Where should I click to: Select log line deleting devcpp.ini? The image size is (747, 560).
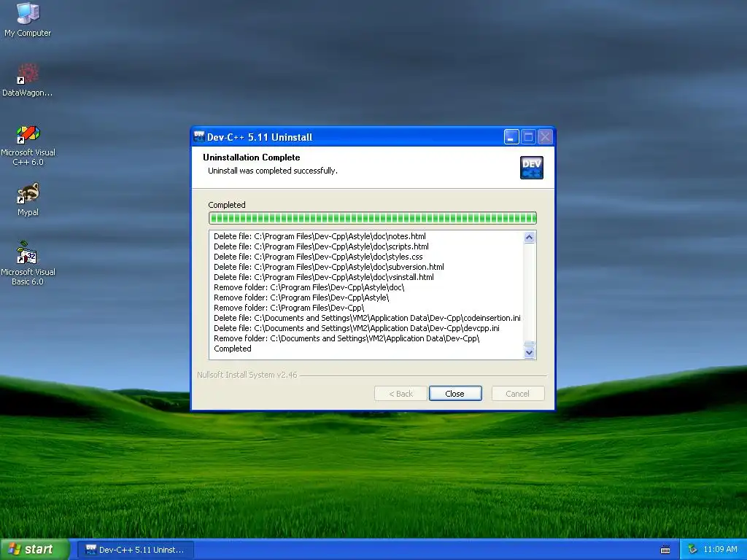(x=356, y=328)
